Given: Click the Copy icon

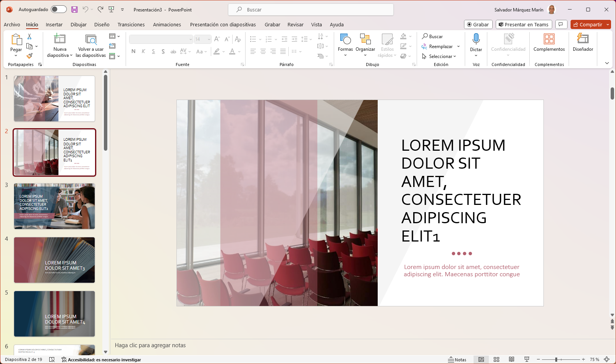Looking at the screenshot, I should coord(29,46).
